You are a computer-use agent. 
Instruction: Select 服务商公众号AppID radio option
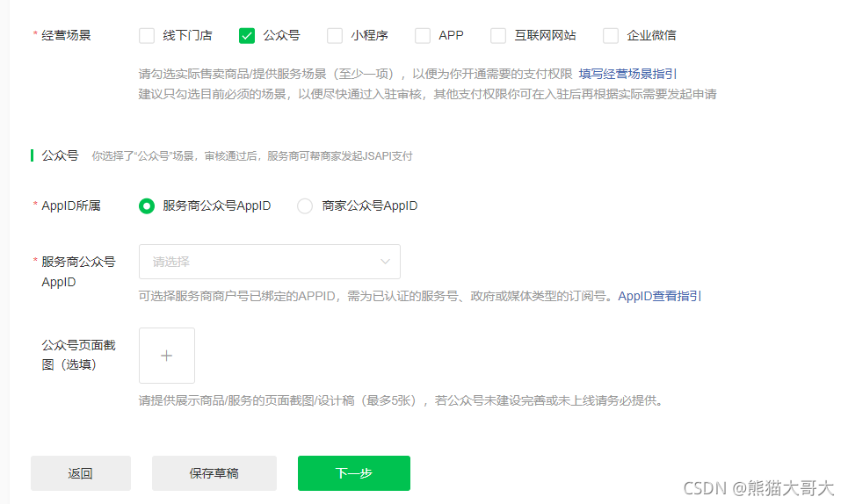pos(147,206)
